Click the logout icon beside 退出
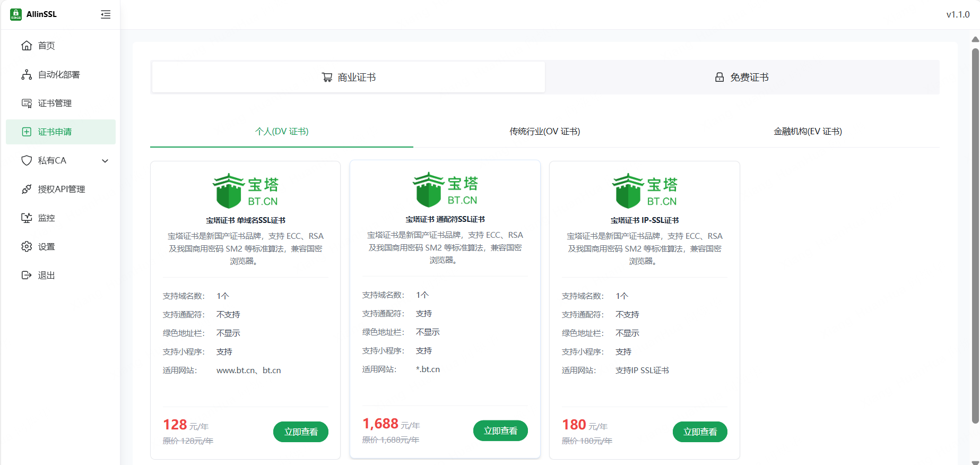 pos(27,275)
